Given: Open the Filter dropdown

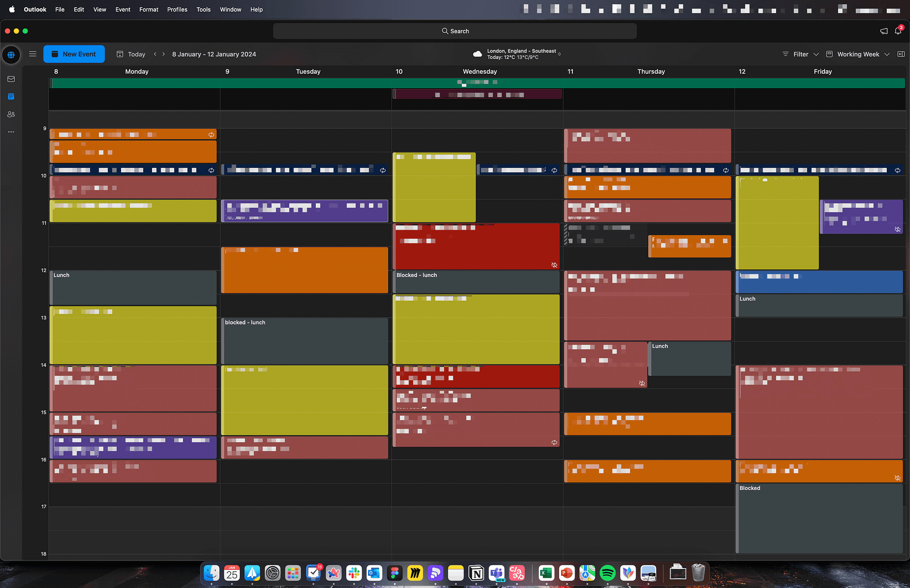Looking at the screenshot, I should point(800,54).
